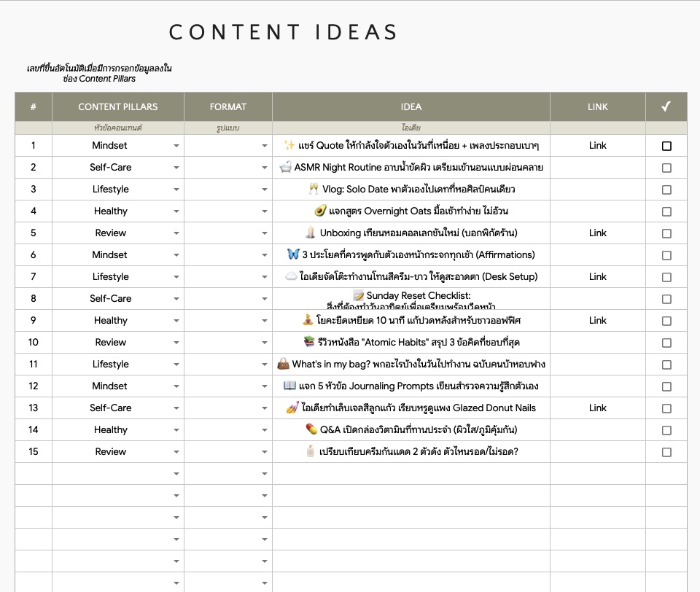
Task: Click the handbag emoji in What's in my bag row
Action: [283, 364]
